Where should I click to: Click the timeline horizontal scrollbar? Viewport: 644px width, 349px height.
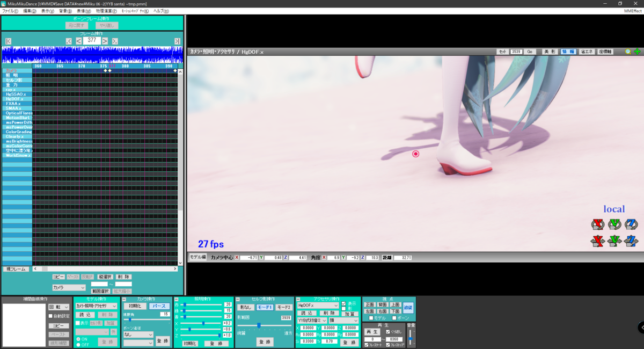click(x=105, y=269)
